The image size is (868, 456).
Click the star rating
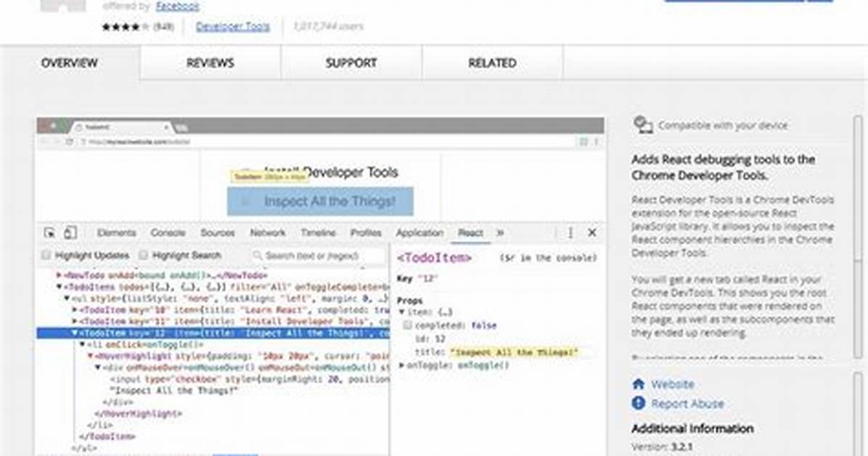tap(125, 27)
